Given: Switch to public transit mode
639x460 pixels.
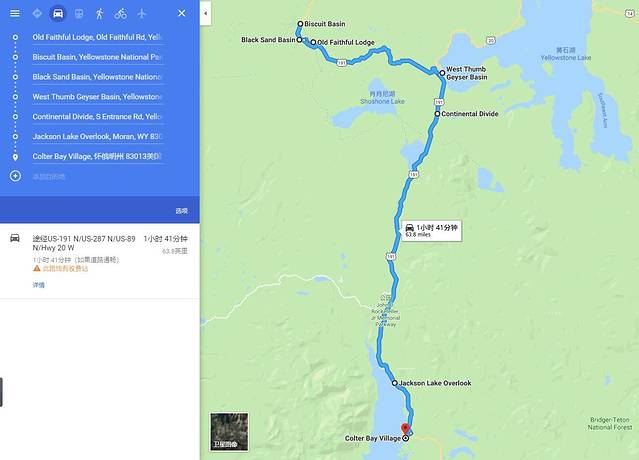Looking at the screenshot, I should coord(79,13).
